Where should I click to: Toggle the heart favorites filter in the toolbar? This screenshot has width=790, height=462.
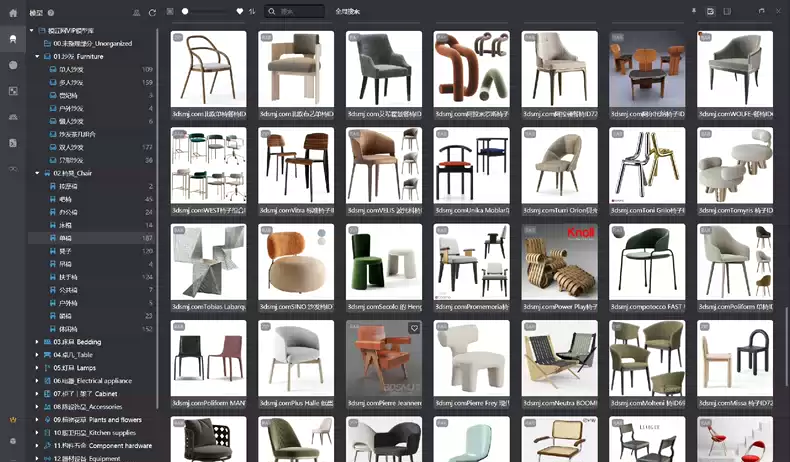[x=240, y=11]
